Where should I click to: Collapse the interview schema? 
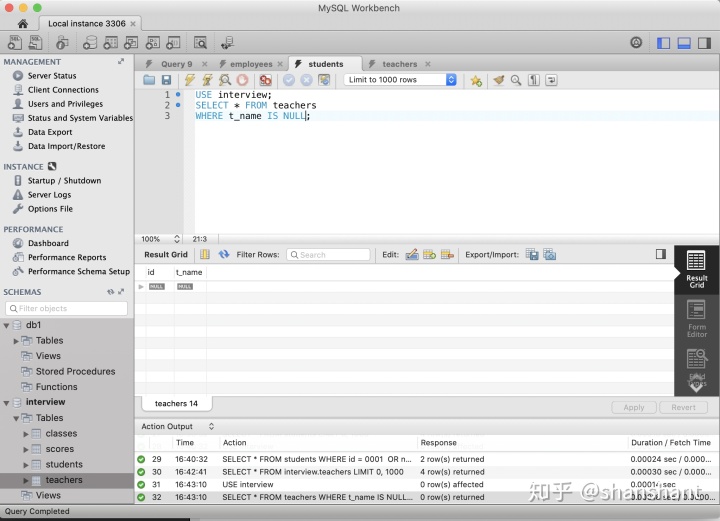coord(6,403)
